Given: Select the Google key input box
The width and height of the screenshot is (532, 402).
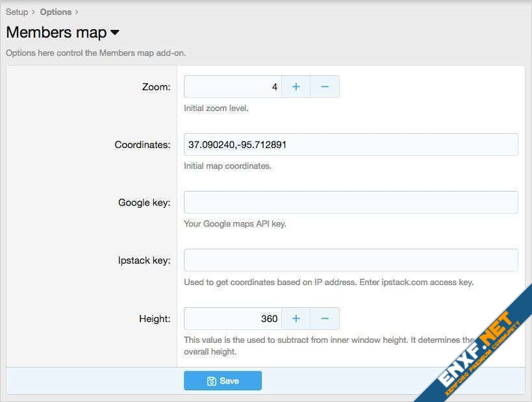Looking at the screenshot, I should click(351, 203).
